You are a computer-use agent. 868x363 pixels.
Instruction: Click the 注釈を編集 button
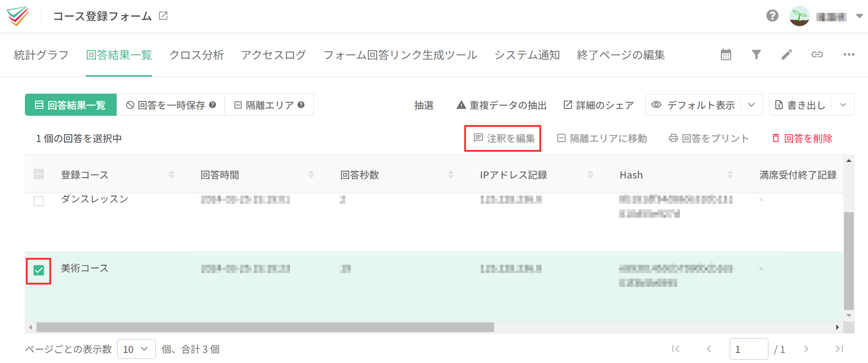(x=504, y=138)
